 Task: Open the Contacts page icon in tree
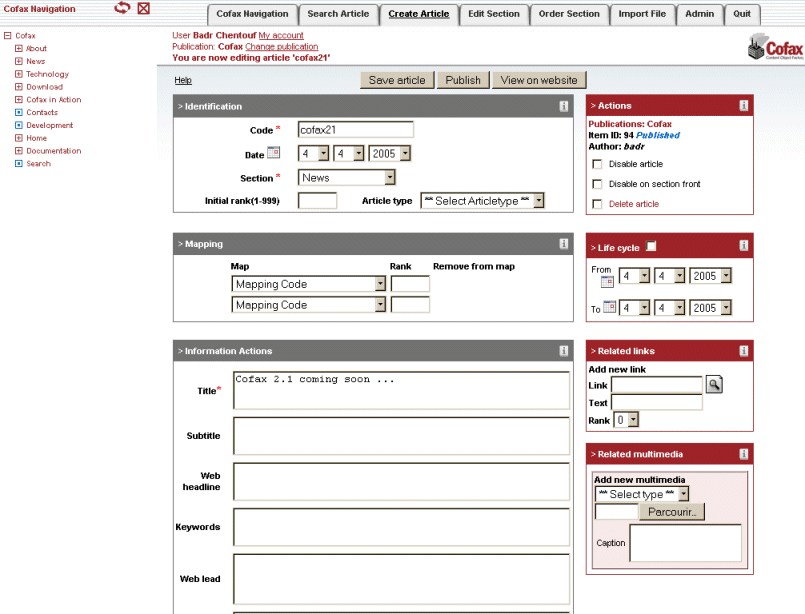(x=19, y=112)
